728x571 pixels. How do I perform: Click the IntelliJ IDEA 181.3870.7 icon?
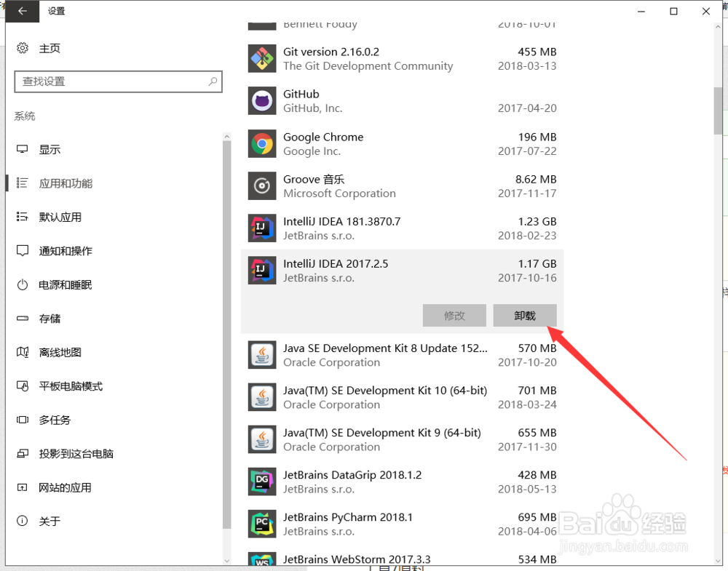pyautogui.click(x=262, y=228)
